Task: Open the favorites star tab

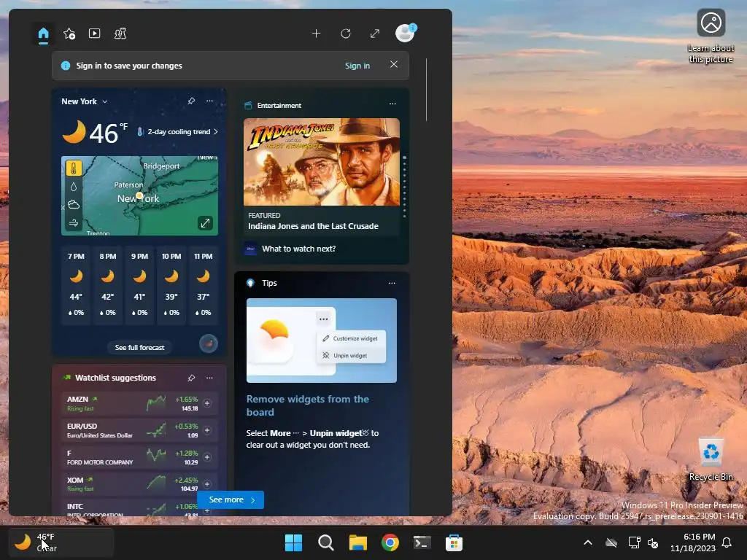Action: coord(69,34)
